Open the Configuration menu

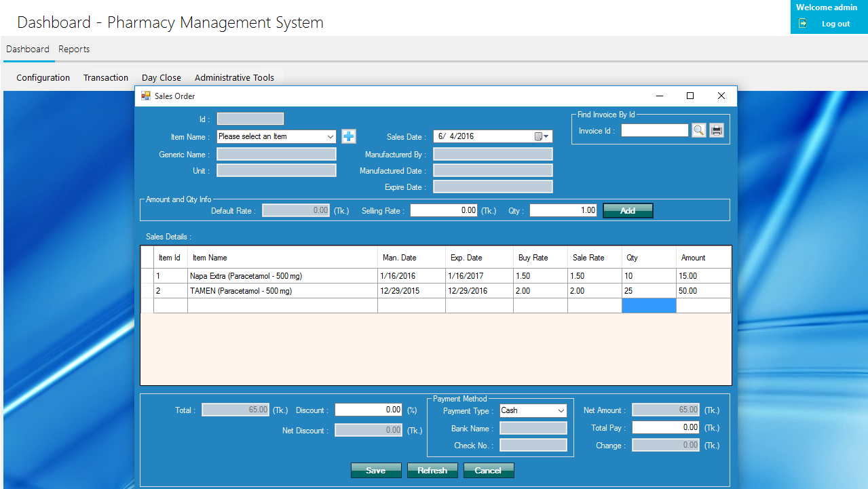(x=43, y=77)
